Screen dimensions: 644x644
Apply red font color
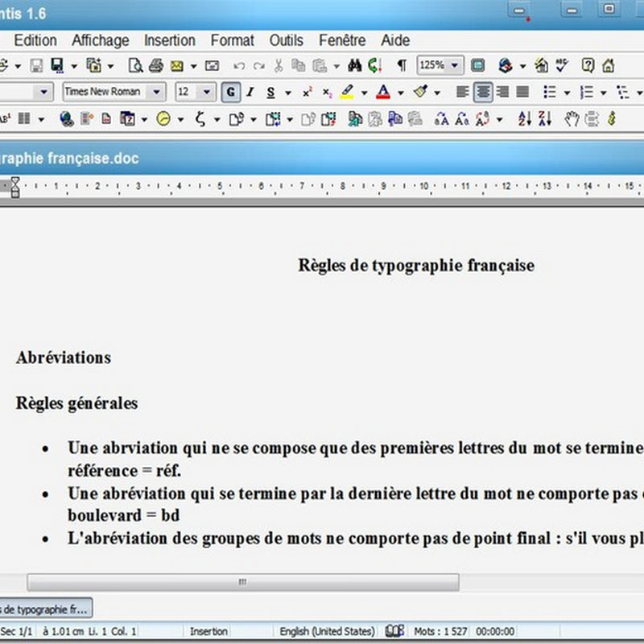[x=383, y=92]
